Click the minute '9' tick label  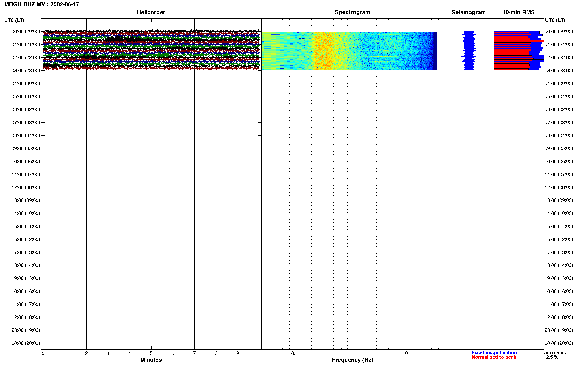pyautogui.click(x=238, y=353)
